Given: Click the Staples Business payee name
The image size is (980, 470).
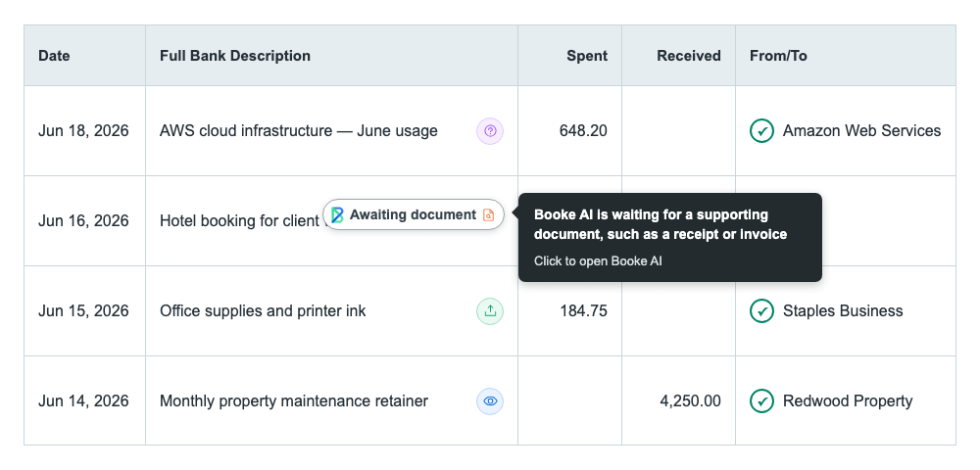Looking at the screenshot, I should click(x=843, y=310).
